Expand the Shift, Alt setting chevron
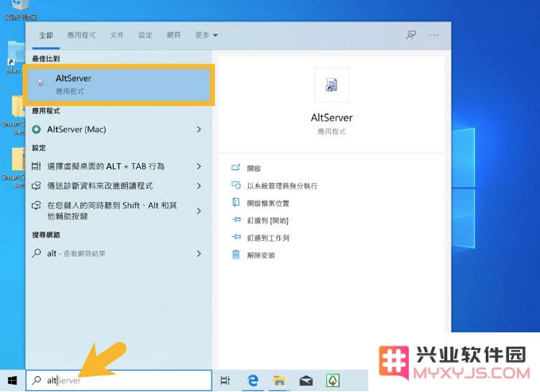This screenshot has height=392, width=540. (x=199, y=211)
